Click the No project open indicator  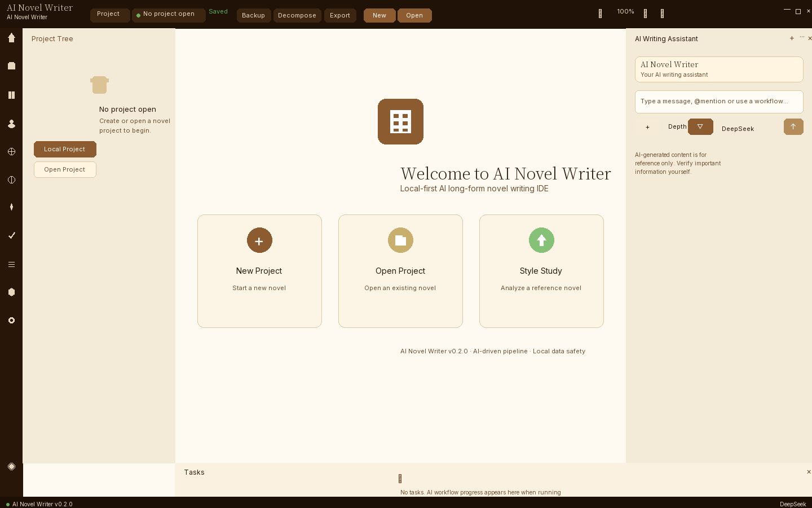click(169, 15)
